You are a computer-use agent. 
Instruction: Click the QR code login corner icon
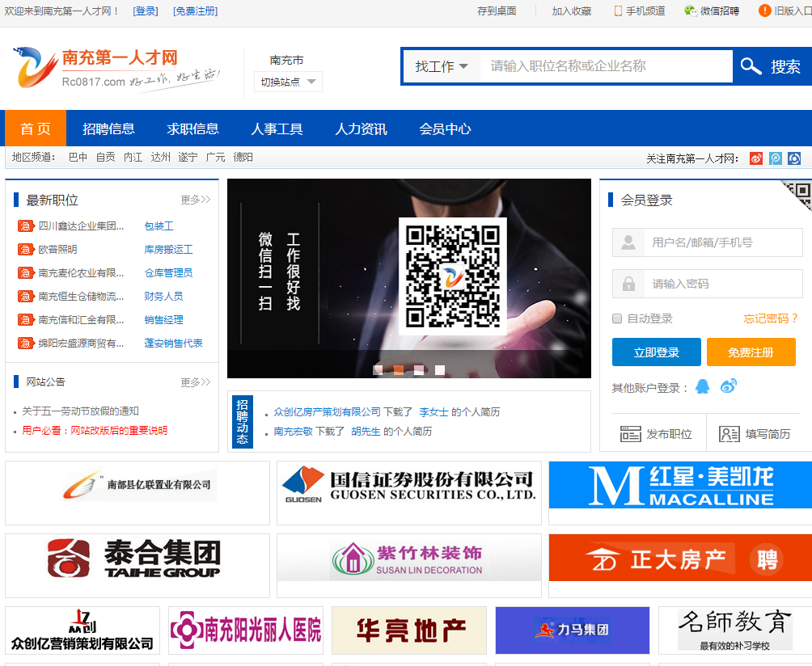click(797, 195)
